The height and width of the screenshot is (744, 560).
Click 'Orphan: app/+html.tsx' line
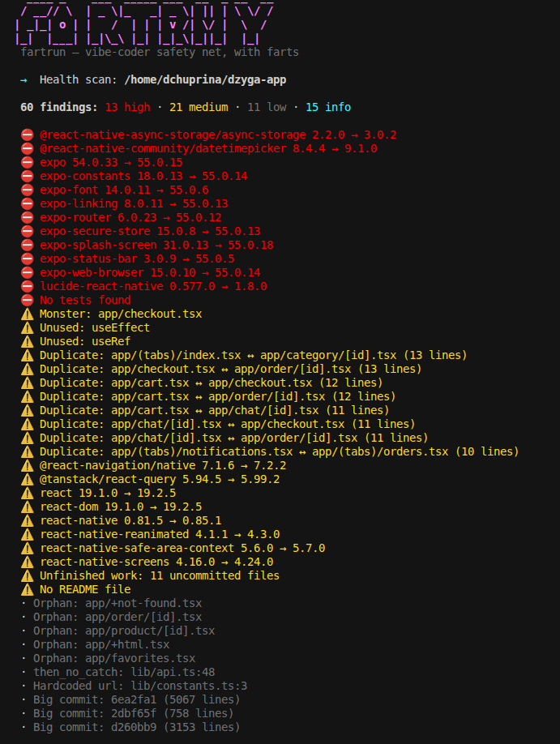coord(101,644)
